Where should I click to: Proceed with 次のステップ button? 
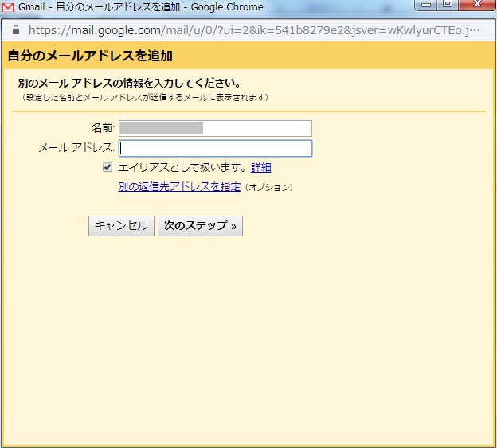[201, 226]
